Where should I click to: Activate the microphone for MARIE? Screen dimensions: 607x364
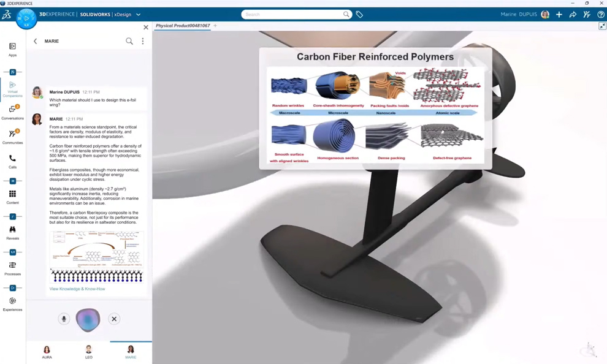coord(64,319)
